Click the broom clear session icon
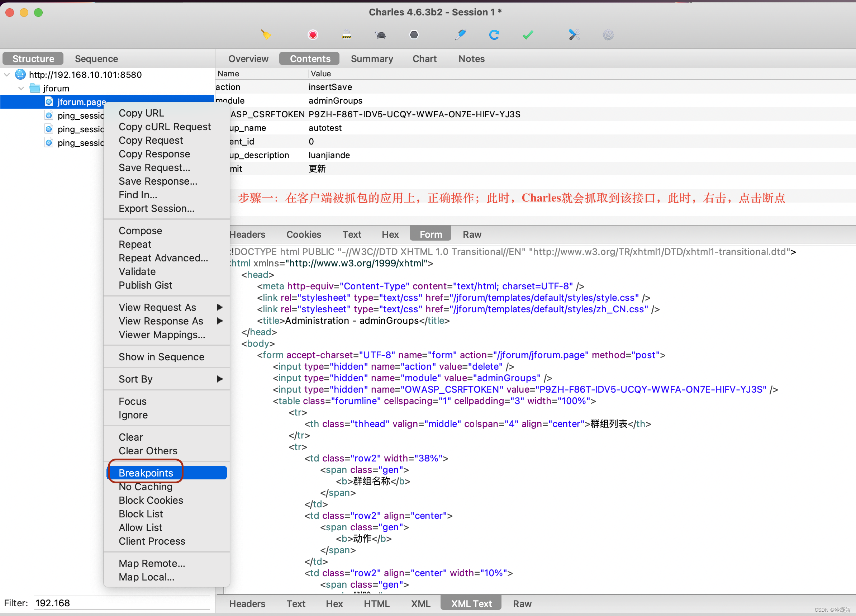Screen dimensions: 856x616 (266, 35)
